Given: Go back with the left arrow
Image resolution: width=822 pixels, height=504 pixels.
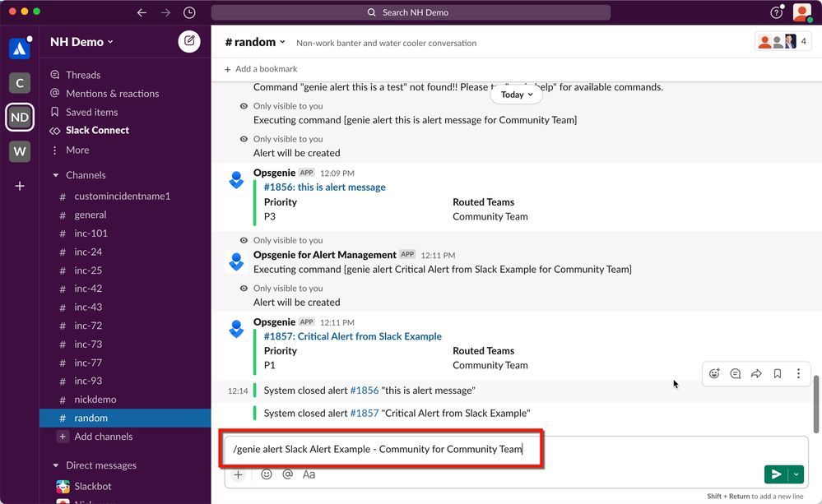Looking at the screenshot, I should click(142, 12).
